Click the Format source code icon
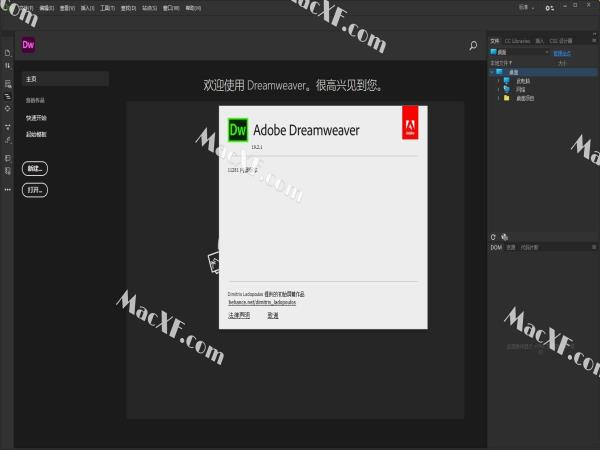 (8, 140)
